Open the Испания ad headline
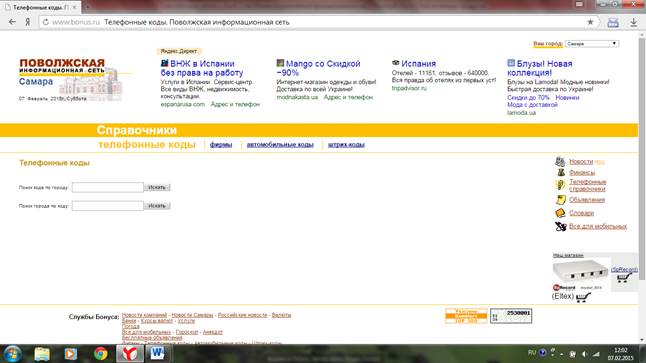 [418, 64]
